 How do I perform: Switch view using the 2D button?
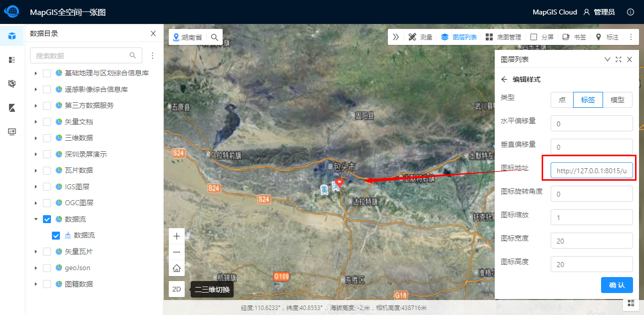click(x=177, y=289)
